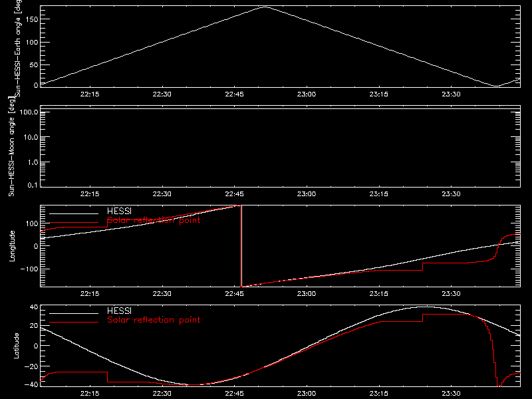Click the 150 tick on Earth angle plot

[31, 19]
